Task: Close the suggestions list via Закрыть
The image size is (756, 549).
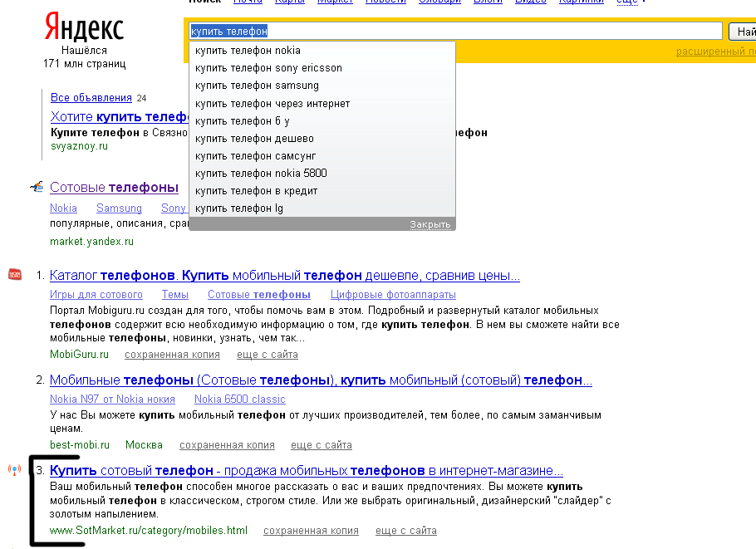Action: click(x=430, y=224)
